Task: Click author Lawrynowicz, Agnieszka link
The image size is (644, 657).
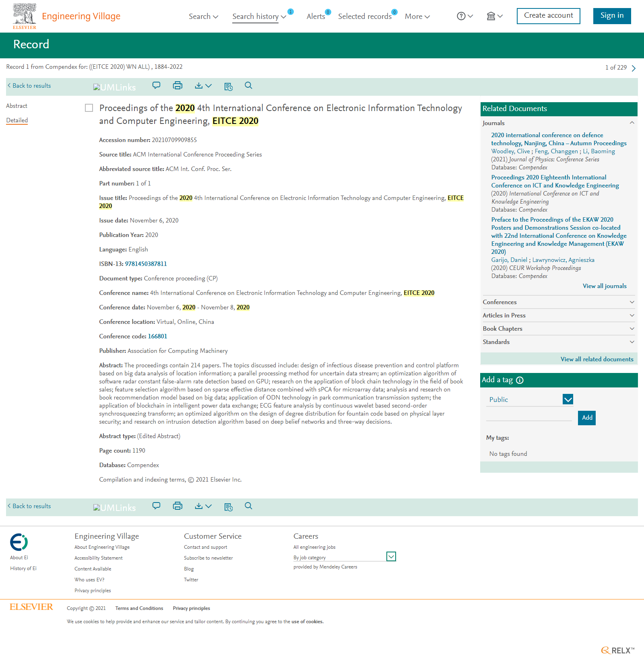Action: (563, 260)
